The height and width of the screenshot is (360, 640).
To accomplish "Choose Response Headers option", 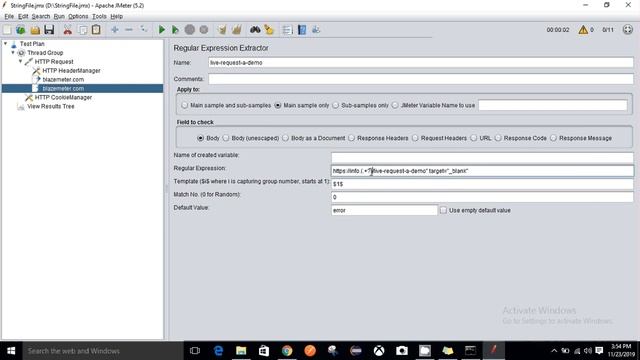I will point(352,138).
